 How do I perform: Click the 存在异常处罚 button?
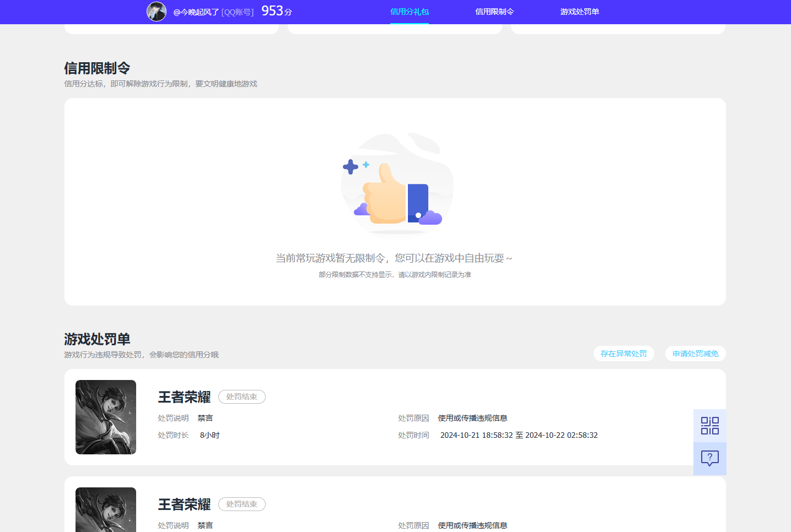(x=623, y=354)
